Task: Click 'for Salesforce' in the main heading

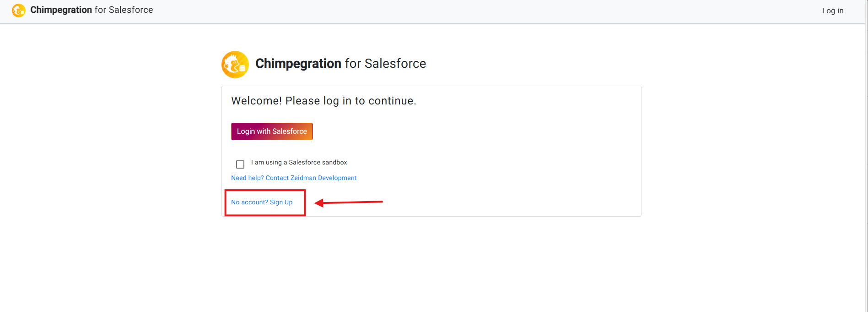Action: coord(385,64)
